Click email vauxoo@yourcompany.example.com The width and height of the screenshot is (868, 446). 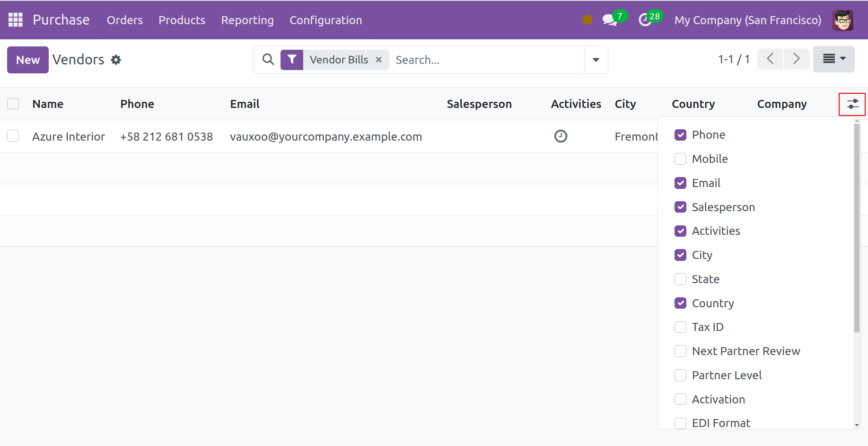(x=326, y=136)
